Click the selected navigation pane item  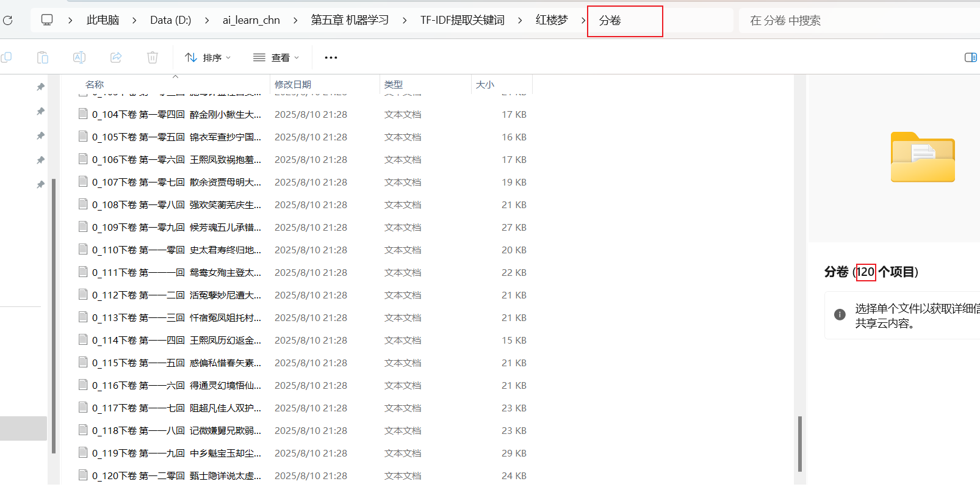point(23,428)
